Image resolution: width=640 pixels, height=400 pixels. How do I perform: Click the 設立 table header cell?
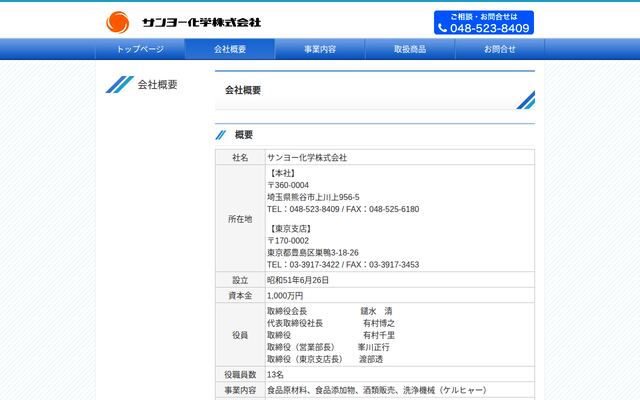pos(240,280)
